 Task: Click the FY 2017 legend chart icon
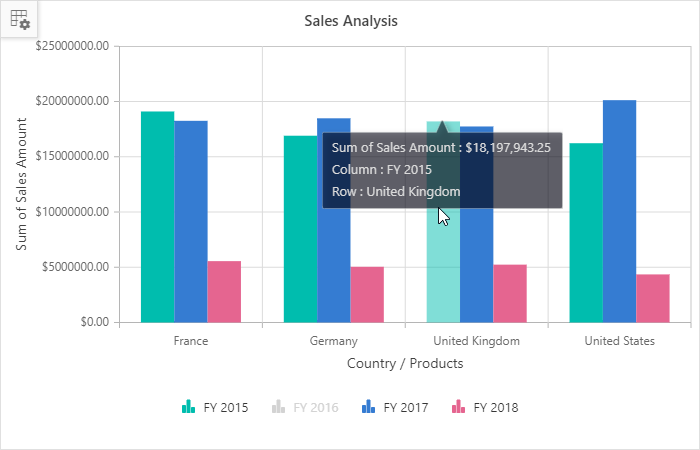point(368,407)
